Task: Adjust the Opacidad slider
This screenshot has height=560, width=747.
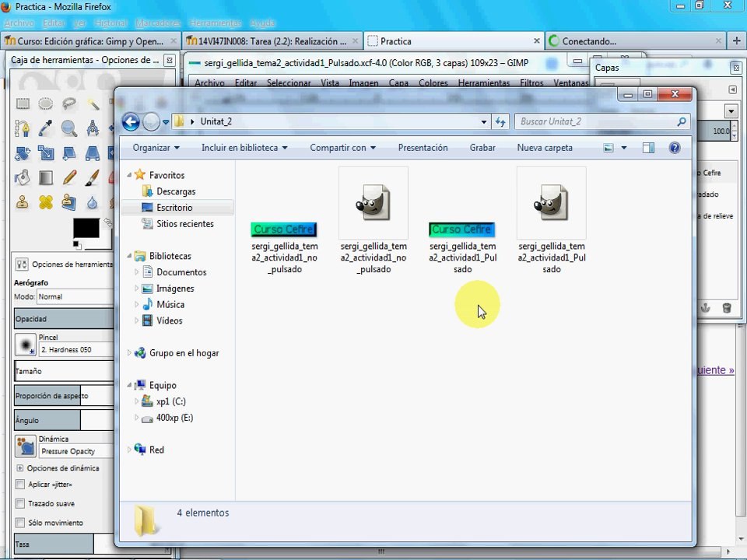Action: 65,319
